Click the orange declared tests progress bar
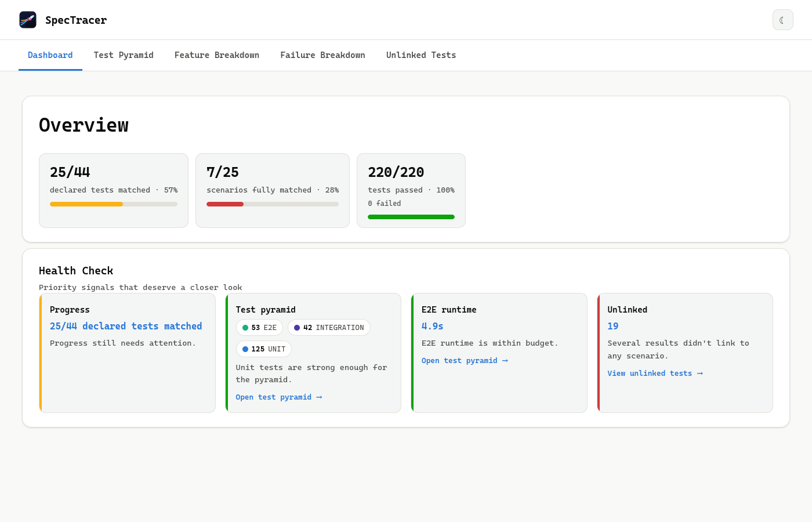This screenshot has width=812, height=522. pyautogui.click(x=114, y=204)
